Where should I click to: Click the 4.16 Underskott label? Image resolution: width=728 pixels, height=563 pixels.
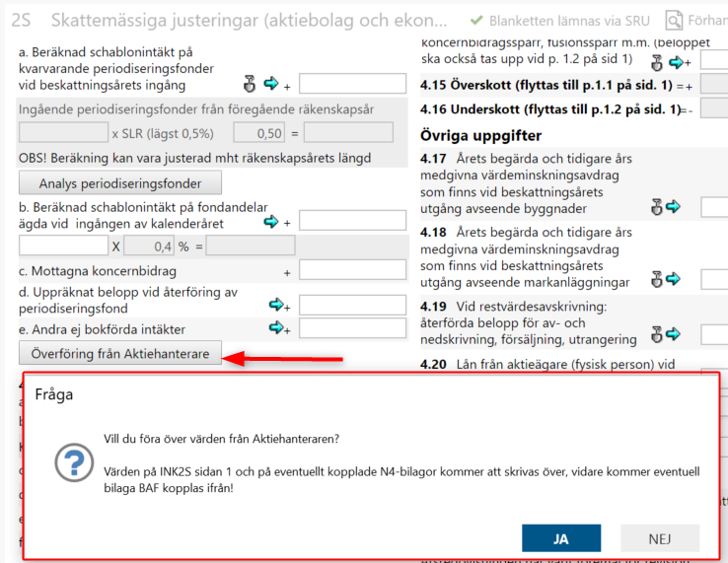pos(550,109)
